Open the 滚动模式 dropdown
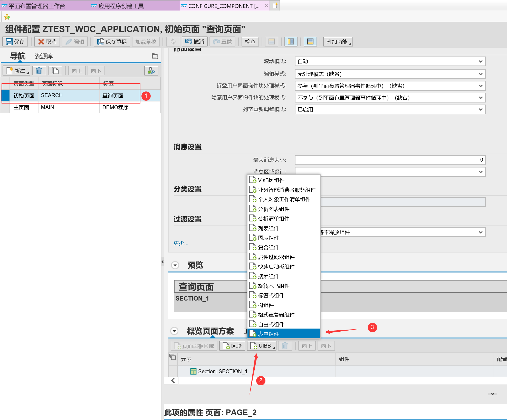This screenshot has width=507, height=420. [480, 61]
